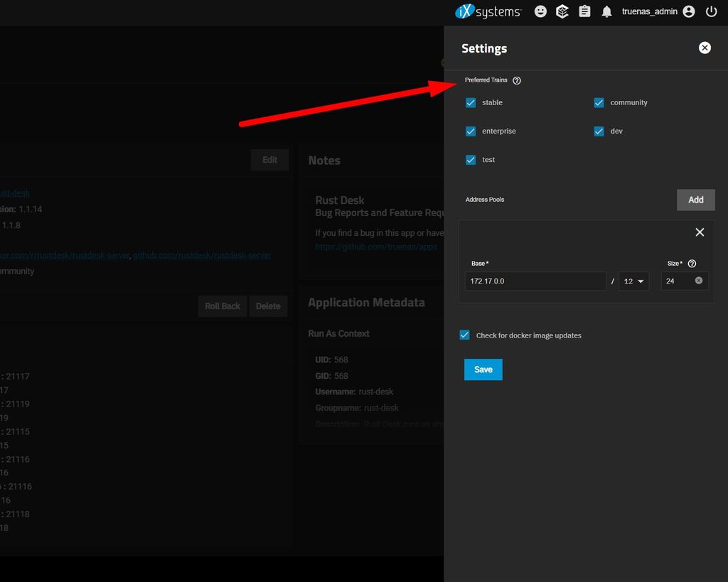Viewport: 728px width, 582px height.
Task: Show help tooltip for Size field
Action: tap(692, 264)
